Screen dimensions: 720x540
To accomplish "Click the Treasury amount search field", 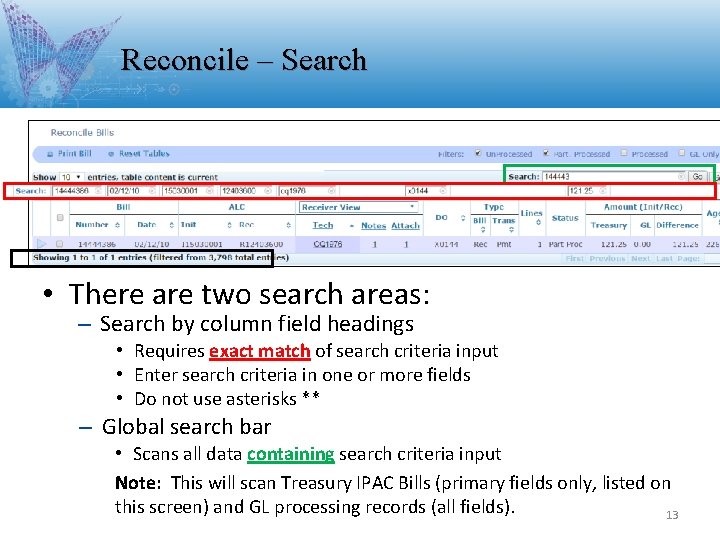I will tap(588, 191).
